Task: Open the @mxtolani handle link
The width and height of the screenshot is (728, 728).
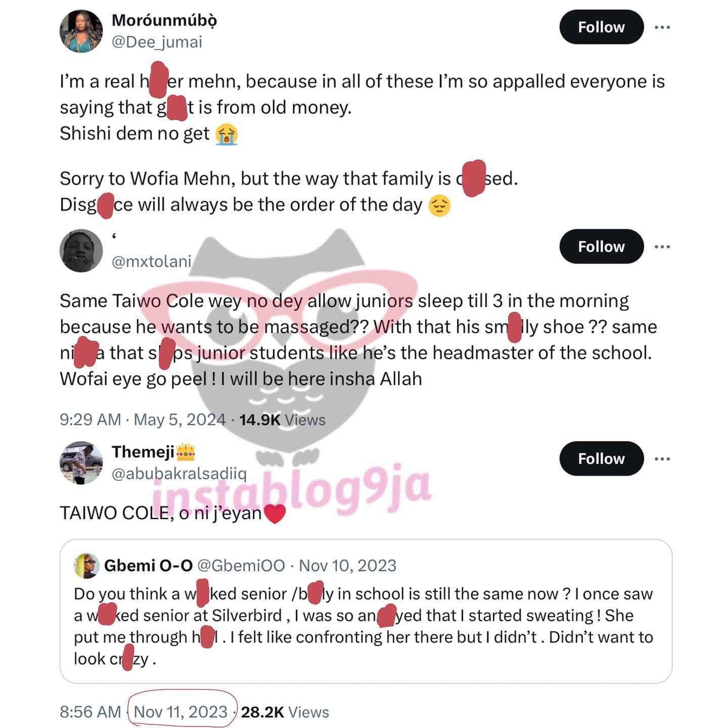Action: coord(151,261)
